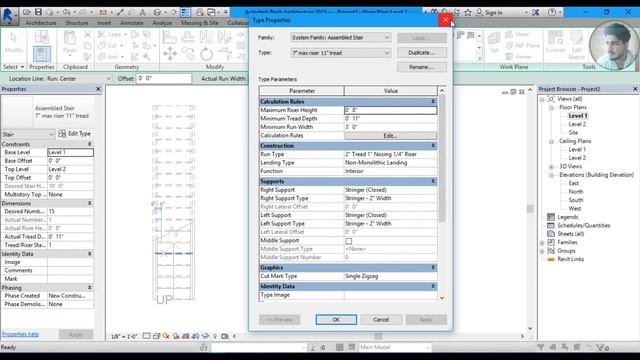This screenshot has height=360, width=640.
Task: Click the Visual Style icon in view control bar
Action: point(156,336)
